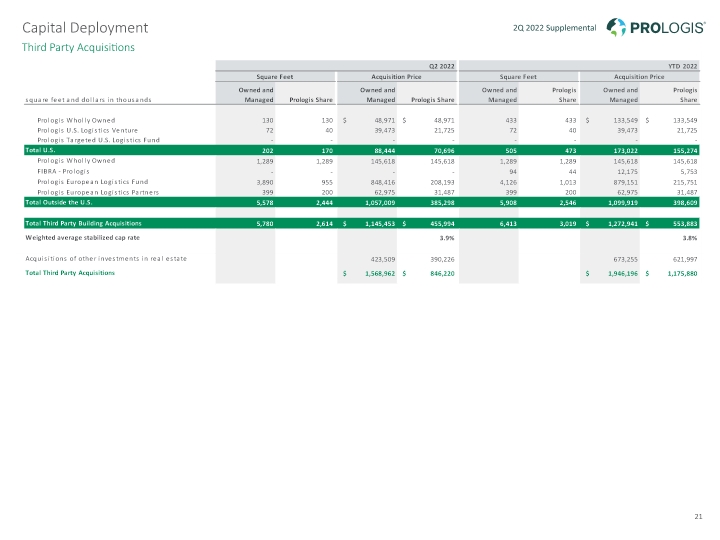Click the YTD share total 398,609
The width and height of the screenshot is (720, 540).
(x=685, y=202)
